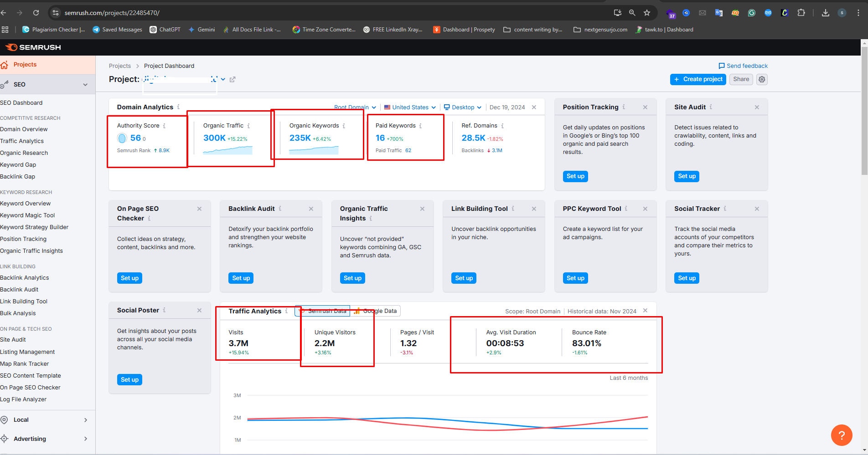The height and width of the screenshot is (455, 868).
Task: Click the browser address bar URL
Action: point(112,13)
